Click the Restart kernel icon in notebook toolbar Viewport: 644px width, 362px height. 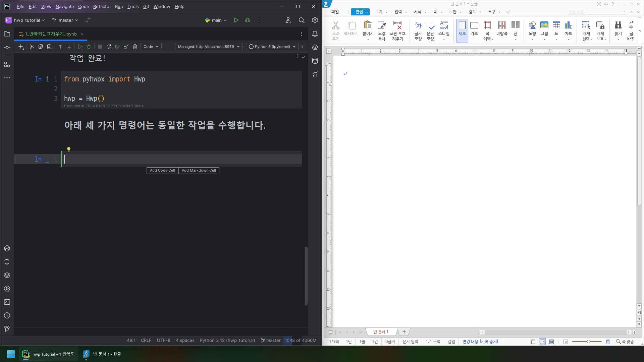tap(109, 47)
